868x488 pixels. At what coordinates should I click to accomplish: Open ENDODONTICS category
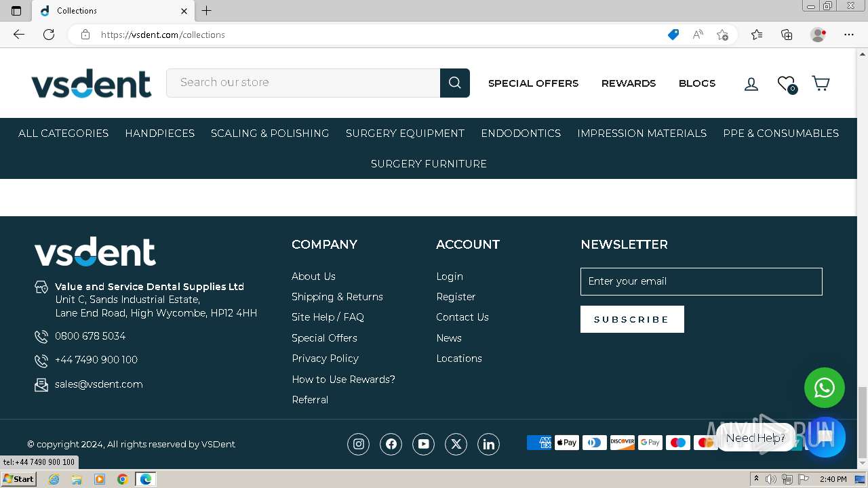pos(521,134)
